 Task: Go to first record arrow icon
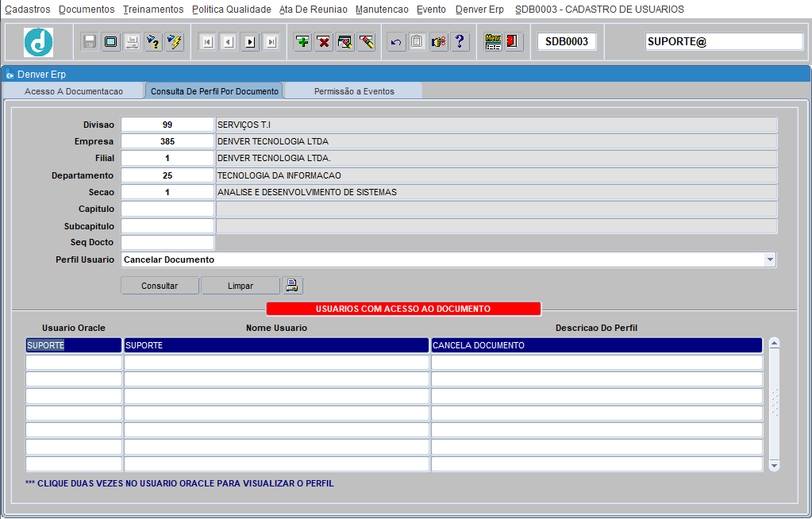[x=207, y=42]
